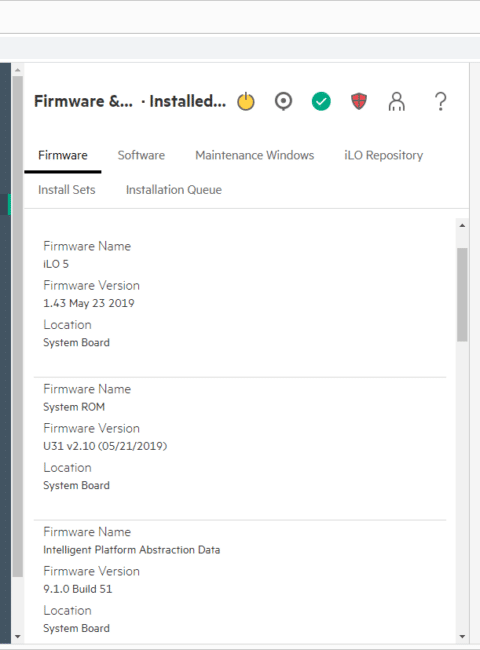Open the help question mark icon
Screen dimensions: 480x650
(x=441, y=102)
